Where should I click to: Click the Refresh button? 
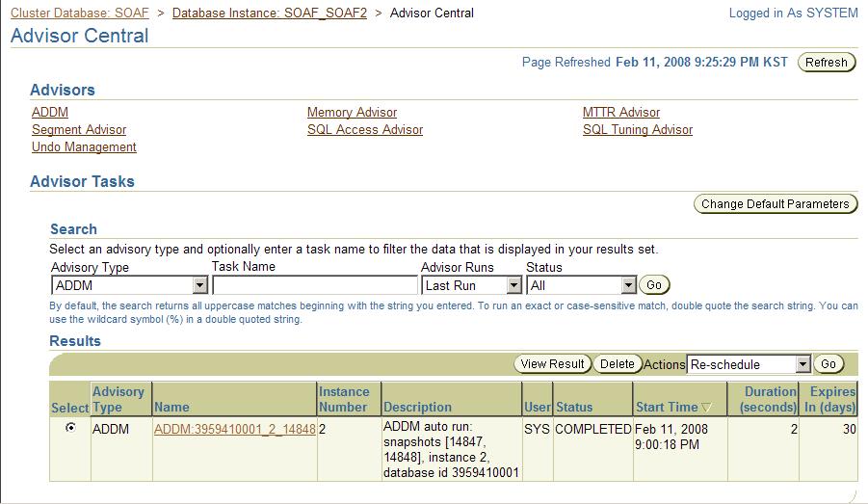pyautogui.click(x=827, y=63)
